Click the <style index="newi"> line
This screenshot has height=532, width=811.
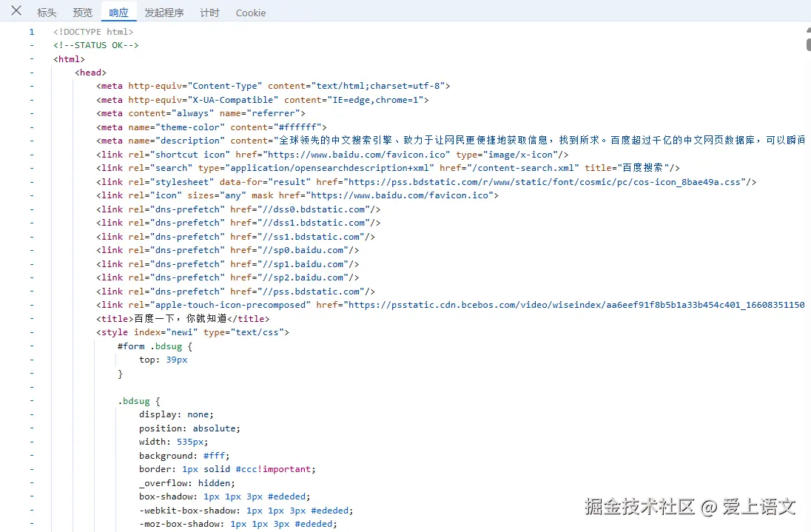193,332
